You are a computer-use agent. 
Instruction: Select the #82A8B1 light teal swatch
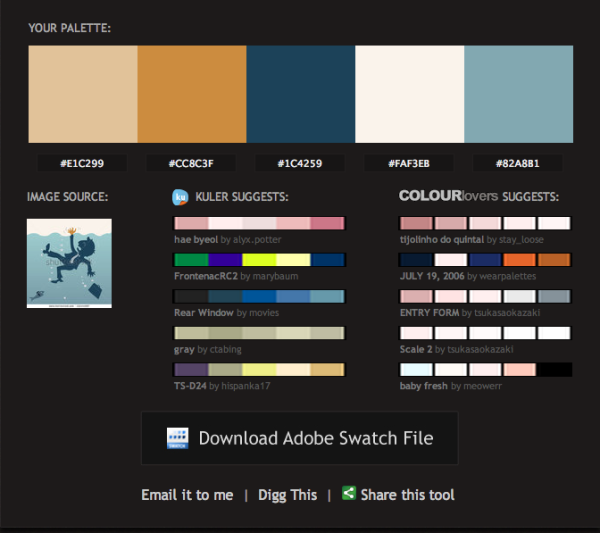[518, 94]
